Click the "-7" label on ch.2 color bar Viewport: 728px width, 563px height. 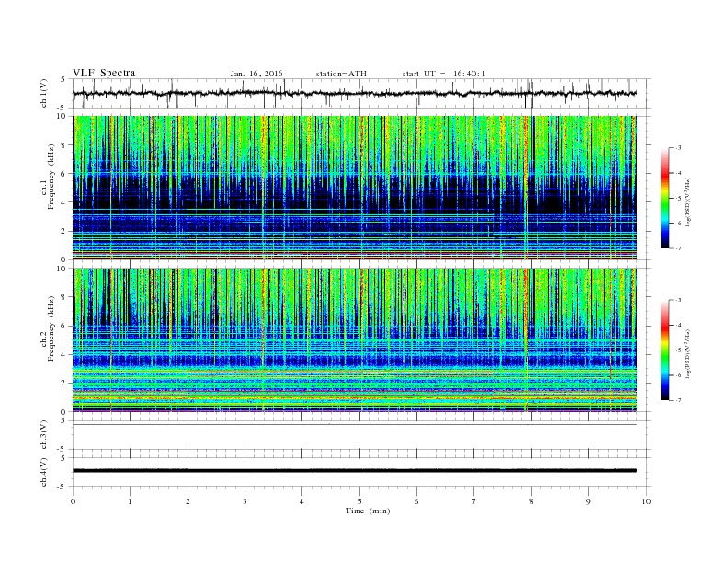(678, 400)
